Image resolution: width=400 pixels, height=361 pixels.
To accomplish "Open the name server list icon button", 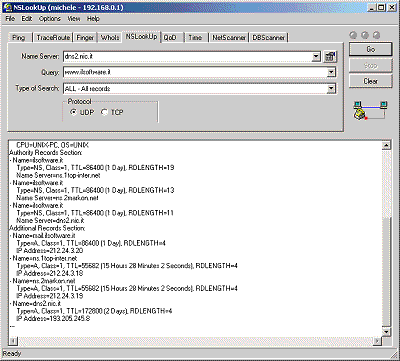I will (330, 57).
